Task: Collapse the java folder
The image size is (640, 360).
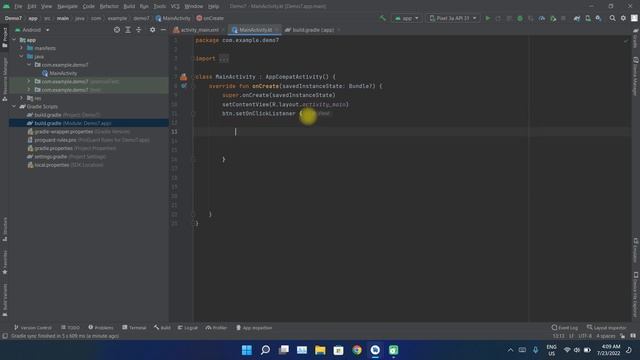Action: coord(22,56)
